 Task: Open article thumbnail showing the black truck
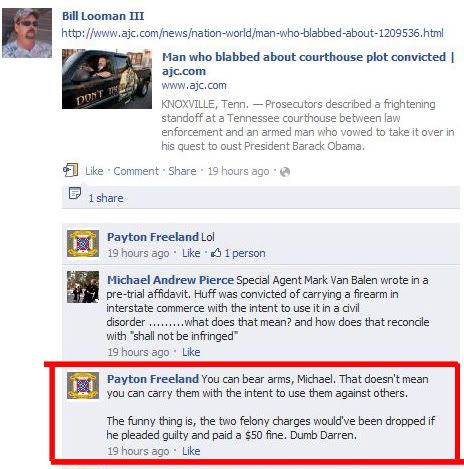point(107,79)
